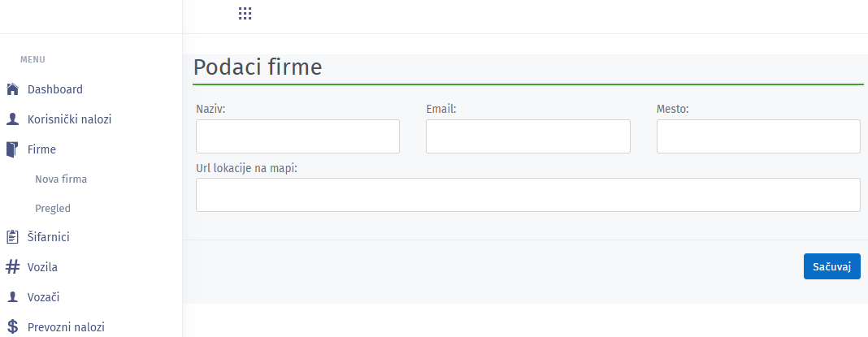Select the Mesto input box
Screen dimensions: 868x337
757,136
